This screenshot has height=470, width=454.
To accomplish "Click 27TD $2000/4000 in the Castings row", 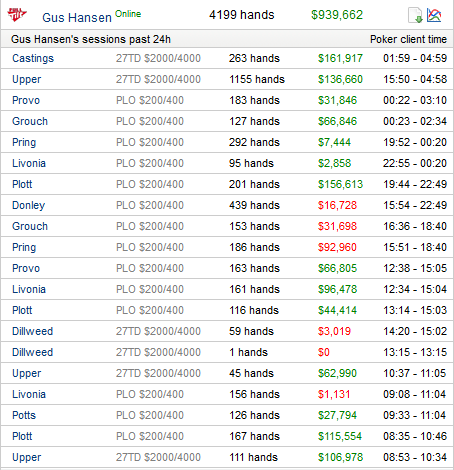I will point(158,58).
